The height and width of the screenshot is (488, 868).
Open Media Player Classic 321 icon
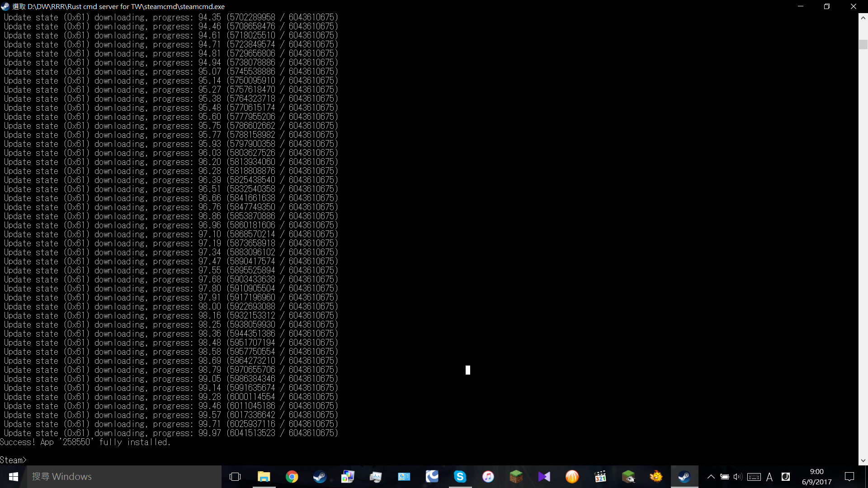[x=600, y=477]
